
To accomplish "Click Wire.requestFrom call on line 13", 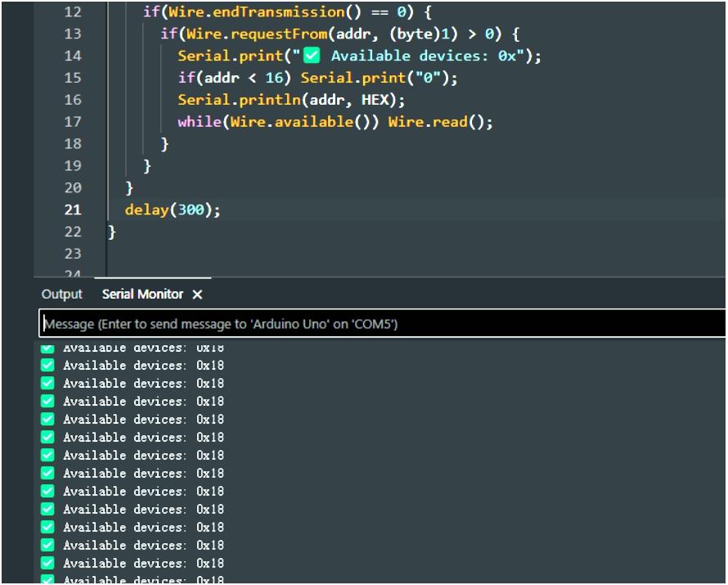I will (256, 34).
